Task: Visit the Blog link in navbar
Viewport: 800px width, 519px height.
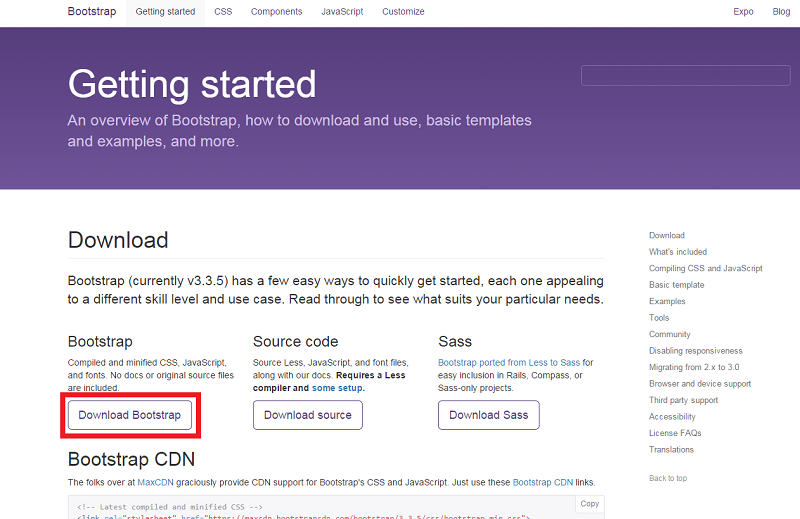Action: [x=781, y=12]
